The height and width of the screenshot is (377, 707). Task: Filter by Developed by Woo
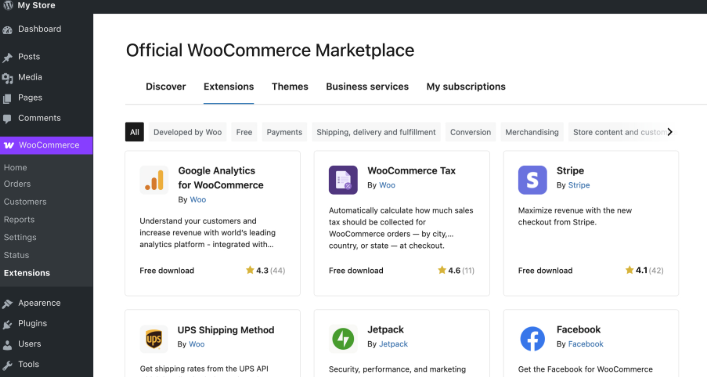click(188, 132)
